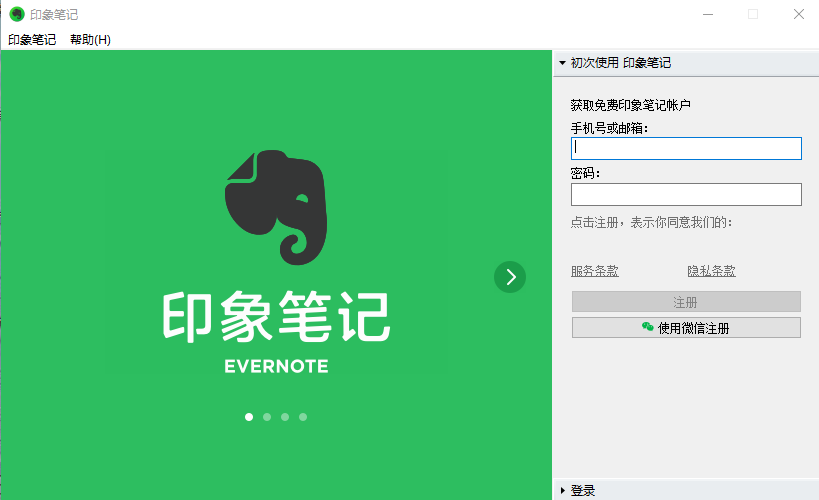
Task: Advance the carousel with the right arrow
Action: coord(510,277)
